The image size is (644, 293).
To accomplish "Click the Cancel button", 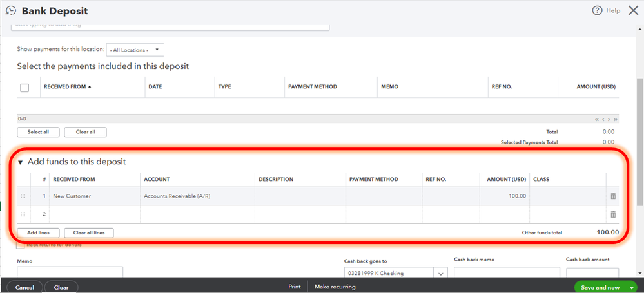I will tap(24, 287).
